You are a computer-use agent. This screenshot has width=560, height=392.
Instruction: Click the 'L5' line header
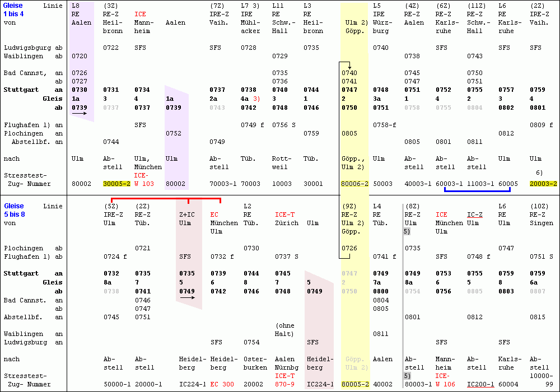tap(377, 6)
